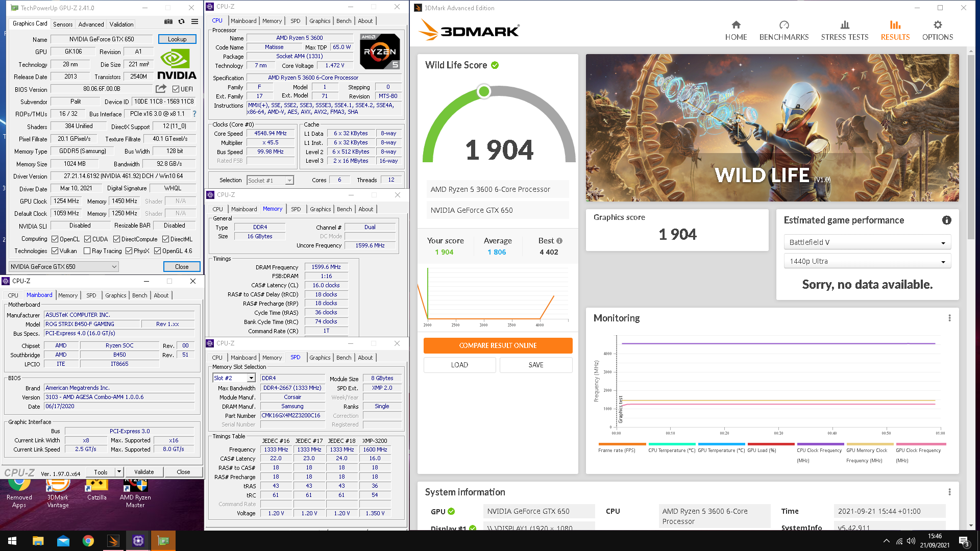This screenshot has width=980, height=551.
Task: Toggle CUDA checkbox
Action: (x=87, y=239)
